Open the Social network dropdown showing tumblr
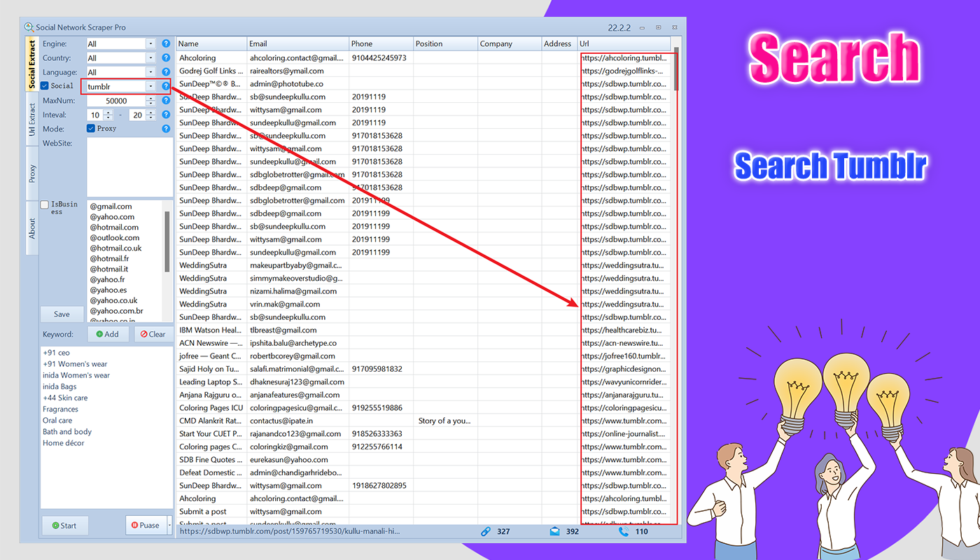Screen dimensions: 980x560 coord(150,86)
